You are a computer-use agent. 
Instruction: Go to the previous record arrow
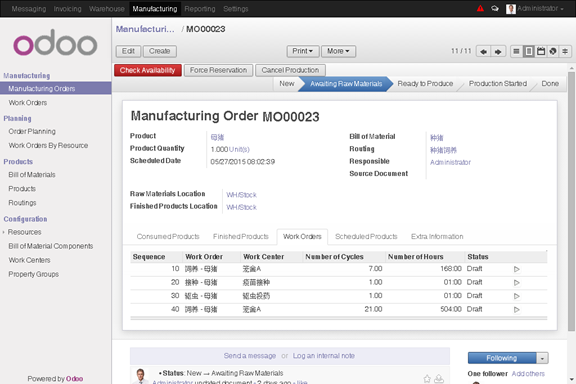pos(483,51)
